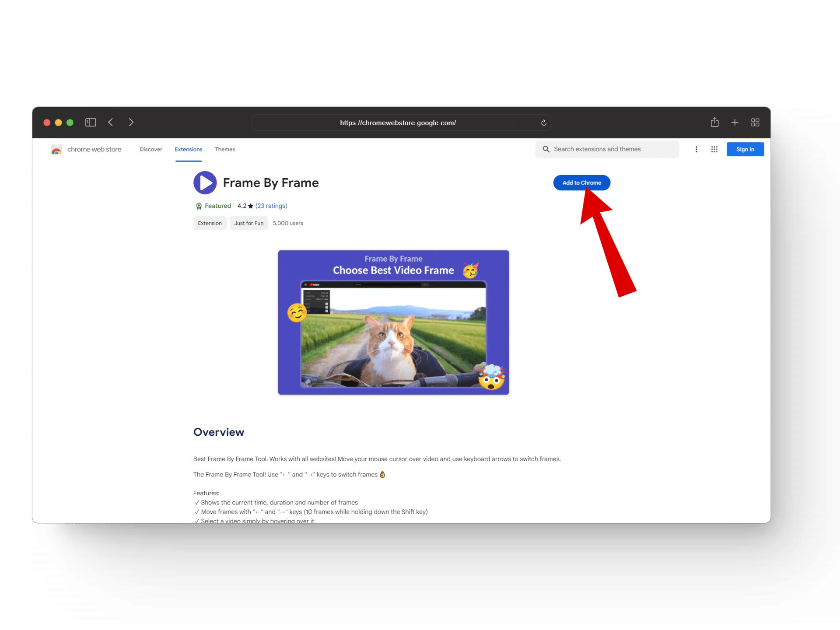The height and width of the screenshot is (630, 840).
Task: Show tab overview grid icon
Action: point(755,122)
